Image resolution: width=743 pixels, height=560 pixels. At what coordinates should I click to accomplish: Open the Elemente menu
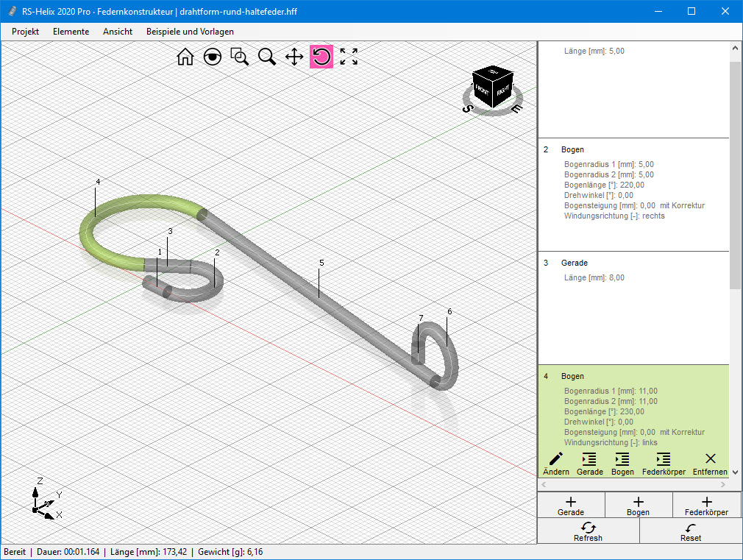click(x=71, y=32)
